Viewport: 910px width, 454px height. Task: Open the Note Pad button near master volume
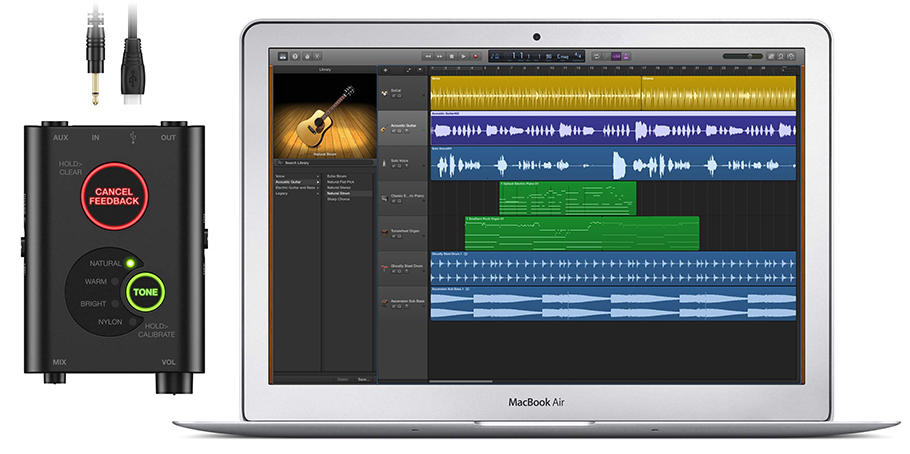(x=771, y=56)
